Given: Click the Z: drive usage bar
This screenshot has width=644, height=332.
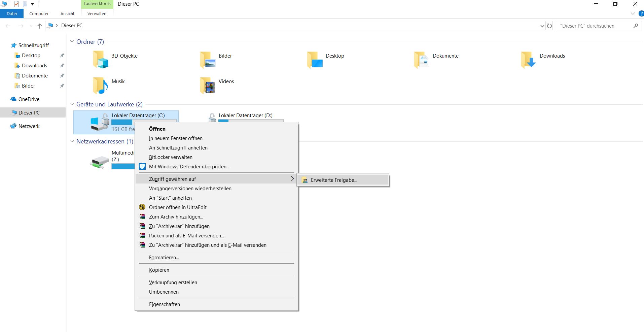Looking at the screenshot, I should [x=123, y=166].
